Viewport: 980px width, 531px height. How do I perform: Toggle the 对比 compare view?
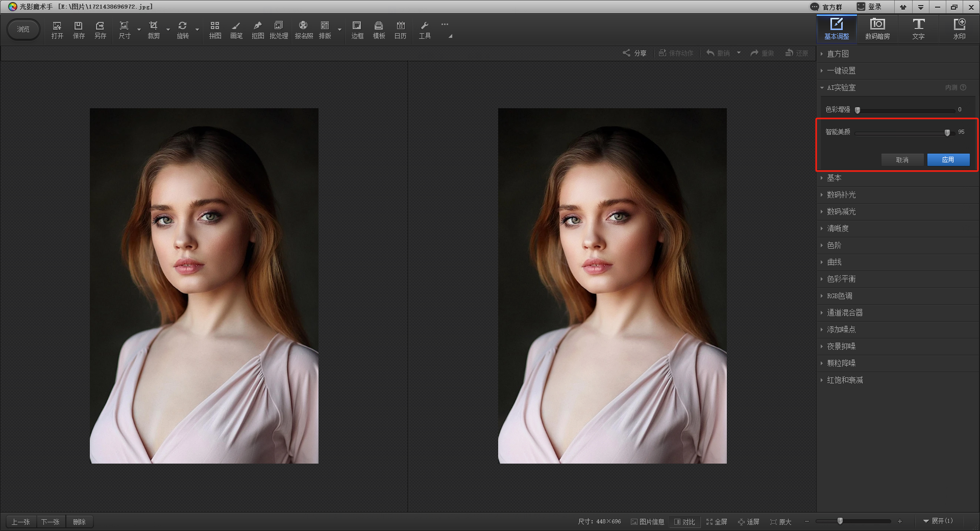pos(684,522)
